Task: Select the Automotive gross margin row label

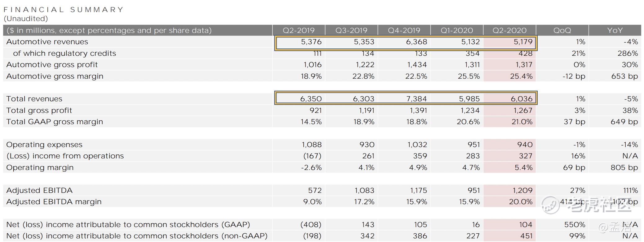Action: click(55, 76)
